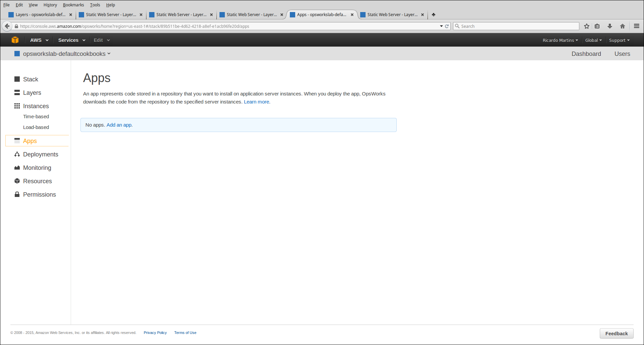644x345 pixels.
Task: Click the Add an app link
Action: [x=119, y=125]
